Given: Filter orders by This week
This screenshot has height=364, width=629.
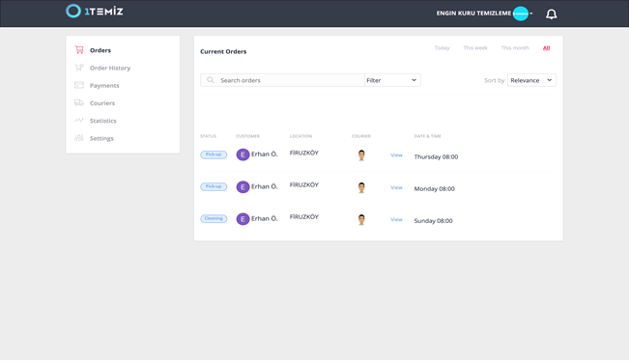Looking at the screenshot, I should (475, 47).
